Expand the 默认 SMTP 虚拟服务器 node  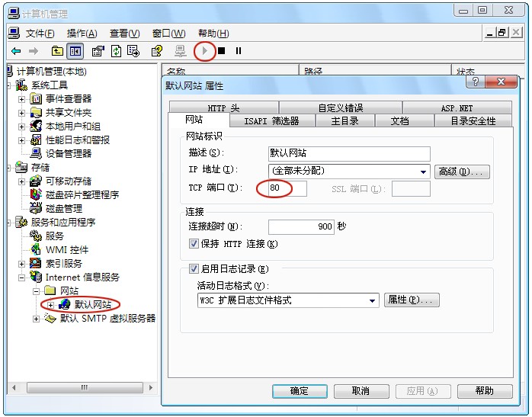tap(37, 319)
